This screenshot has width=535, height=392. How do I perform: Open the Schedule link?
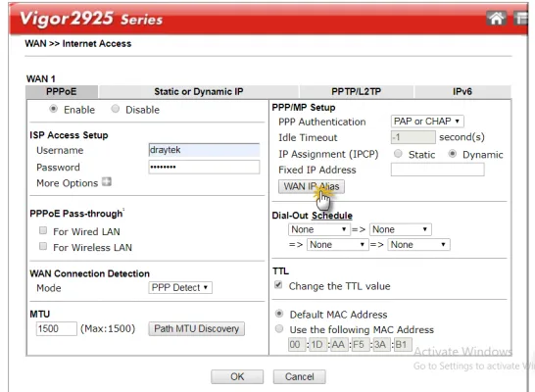(332, 216)
